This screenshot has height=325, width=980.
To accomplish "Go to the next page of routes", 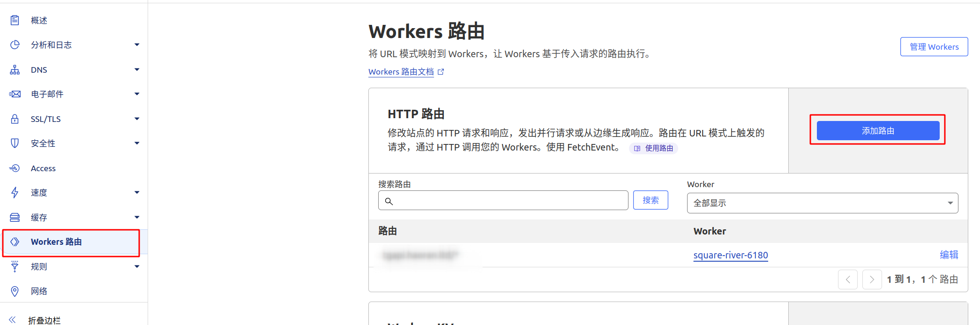I will [872, 280].
